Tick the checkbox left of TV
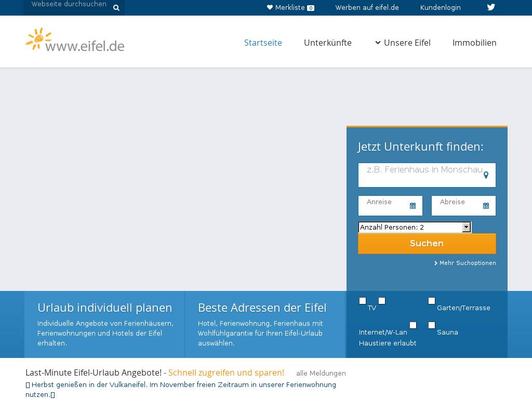The height and width of the screenshot is (399, 532). point(363,301)
